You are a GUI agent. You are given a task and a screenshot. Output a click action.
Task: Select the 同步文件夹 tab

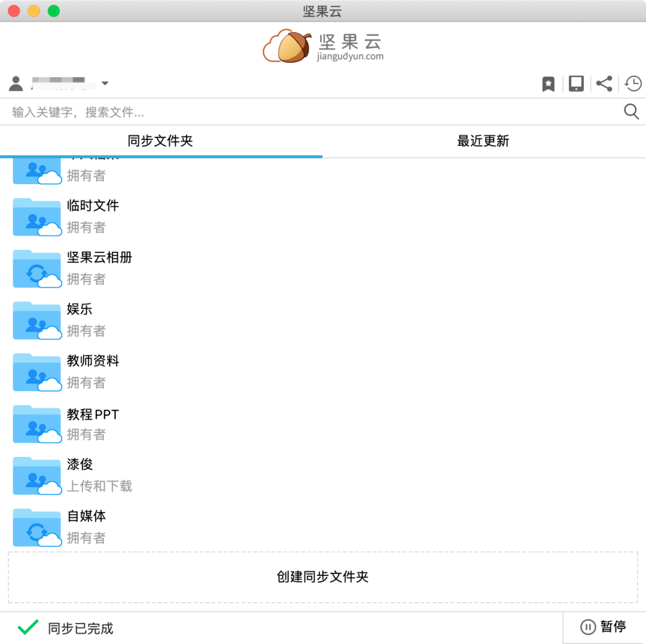click(160, 141)
